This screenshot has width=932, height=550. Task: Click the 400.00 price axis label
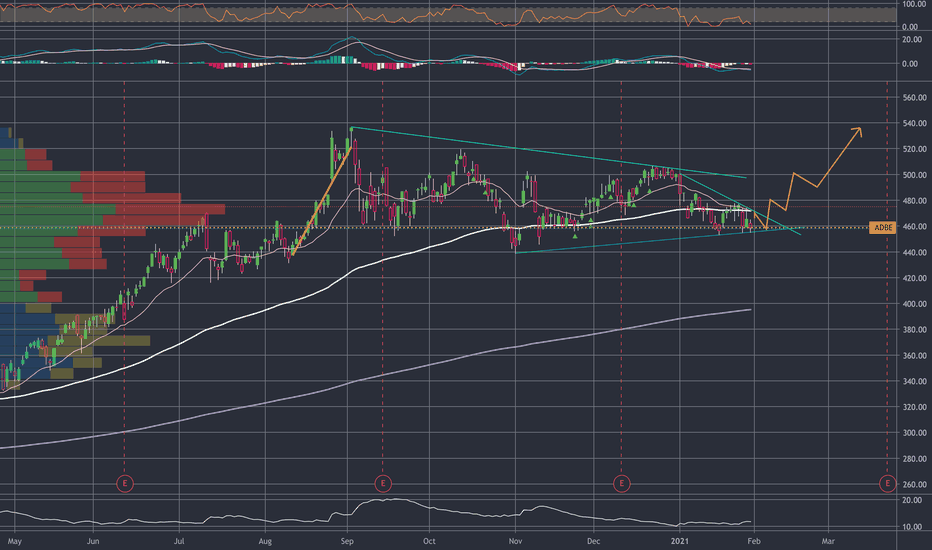coord(914,304)
